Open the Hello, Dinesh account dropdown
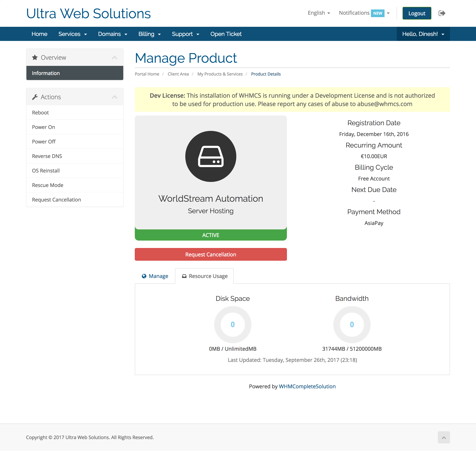 (423, 34)
